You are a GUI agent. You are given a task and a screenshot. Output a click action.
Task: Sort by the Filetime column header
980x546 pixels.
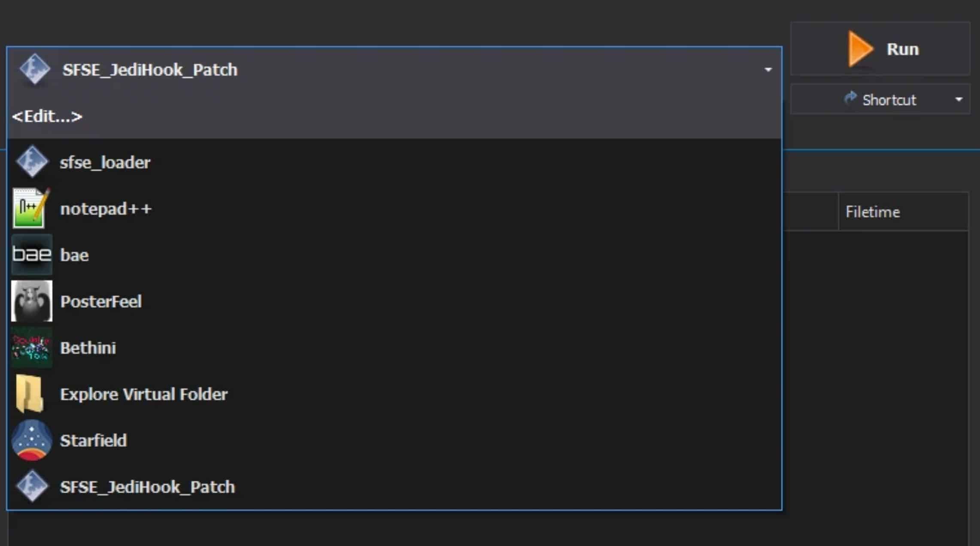point(873,212)
